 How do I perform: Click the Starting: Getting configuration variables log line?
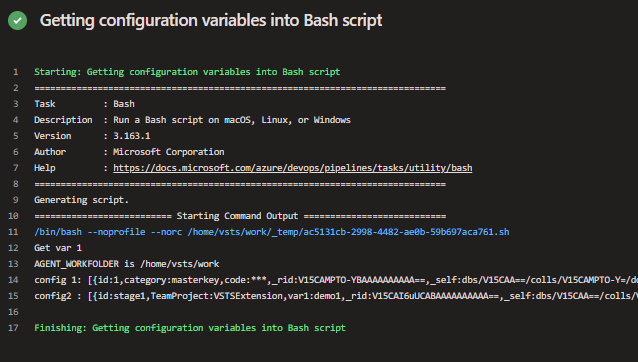(x=187, y=72)
